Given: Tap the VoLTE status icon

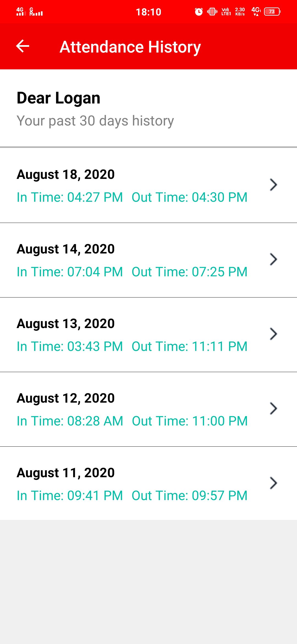Looking at the screenshot, I should 226,12.
